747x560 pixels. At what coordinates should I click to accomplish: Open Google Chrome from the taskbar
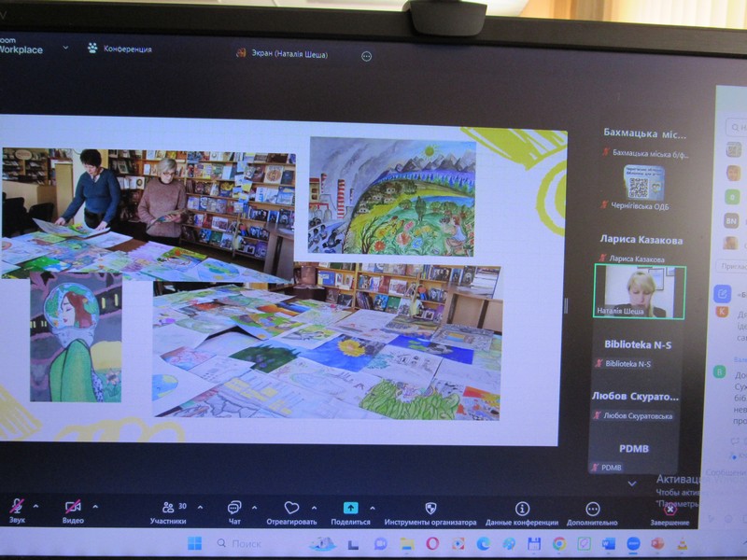(559, 543)
